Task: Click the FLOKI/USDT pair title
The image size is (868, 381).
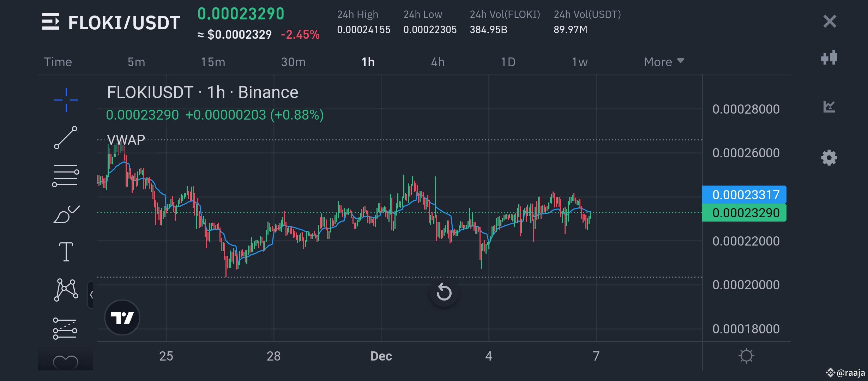Action: click(x=124, y=23)
